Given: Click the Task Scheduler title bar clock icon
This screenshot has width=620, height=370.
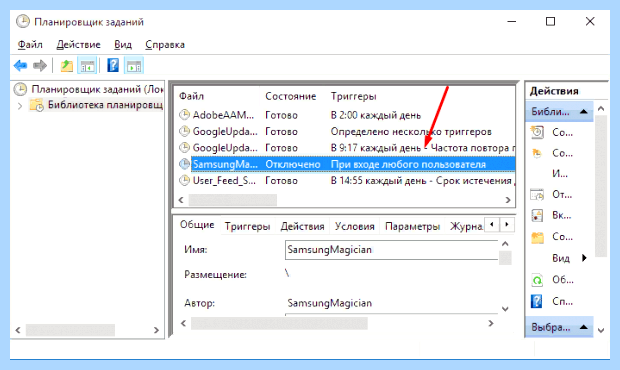Looking at the screenshot, I should (x=23, y=21).
